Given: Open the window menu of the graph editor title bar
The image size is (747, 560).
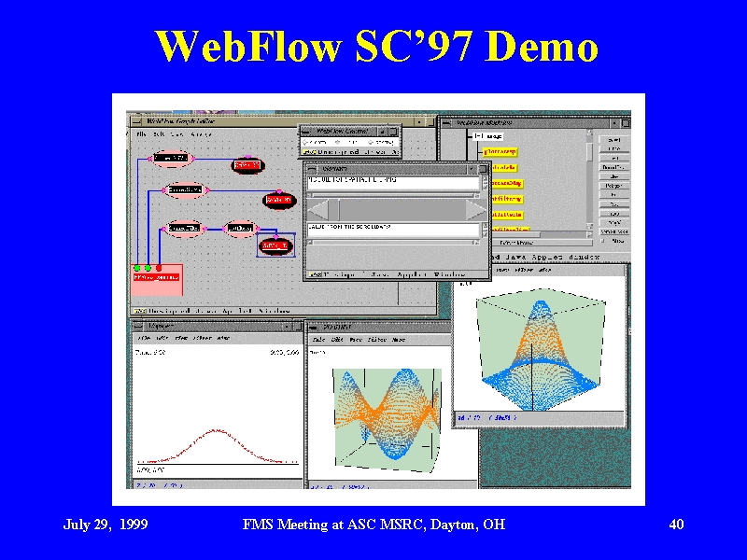Looking at the screenshot, I should click(135, 121).
